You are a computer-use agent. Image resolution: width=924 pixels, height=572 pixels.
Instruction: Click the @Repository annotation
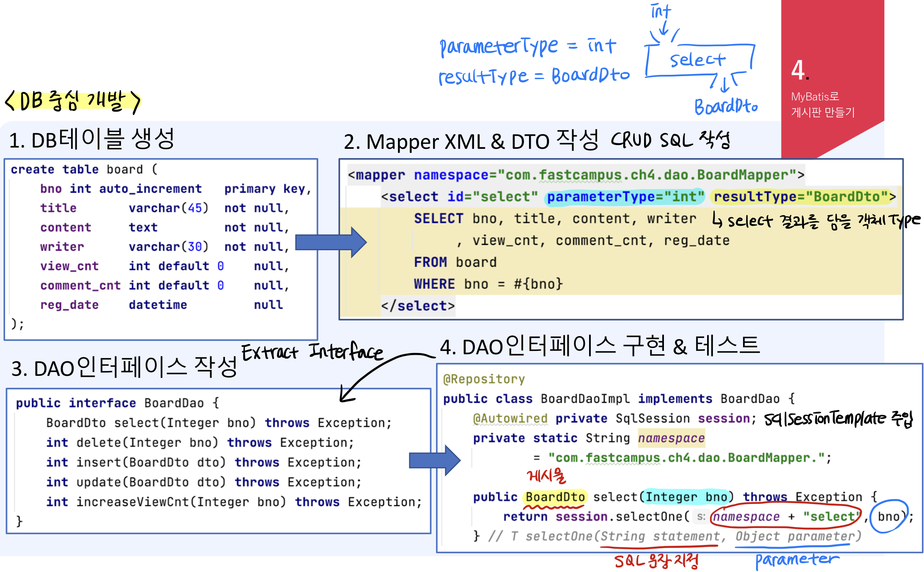(484, 379)
